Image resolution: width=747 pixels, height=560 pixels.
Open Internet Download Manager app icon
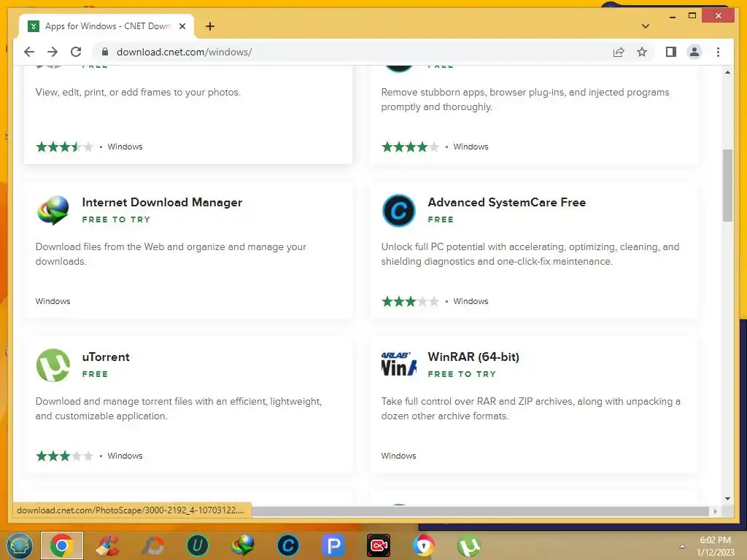[x=53, y=211]
